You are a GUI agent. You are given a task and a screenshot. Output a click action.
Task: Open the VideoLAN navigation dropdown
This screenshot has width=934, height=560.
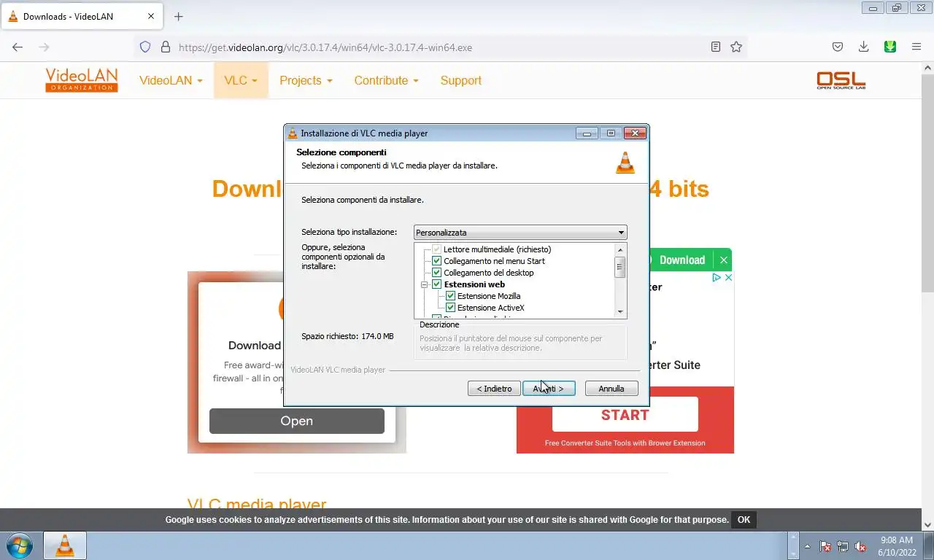click(171, 80)
